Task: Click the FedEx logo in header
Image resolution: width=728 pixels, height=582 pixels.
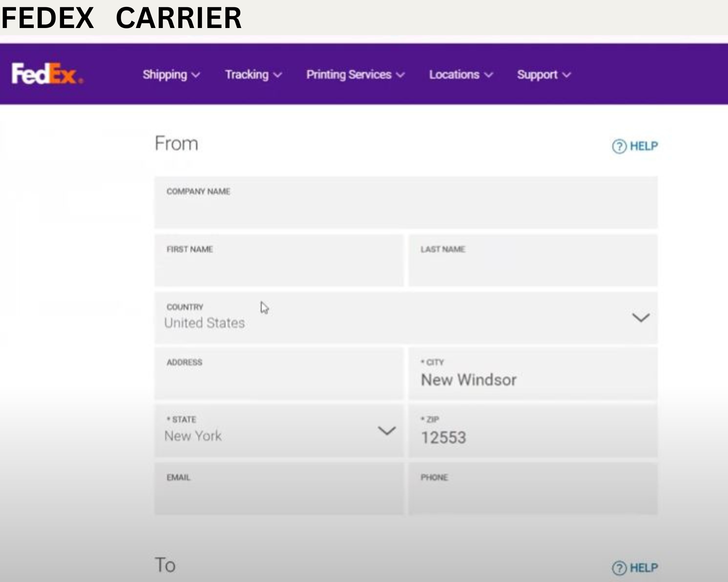Action: click(x=47, y=74)
